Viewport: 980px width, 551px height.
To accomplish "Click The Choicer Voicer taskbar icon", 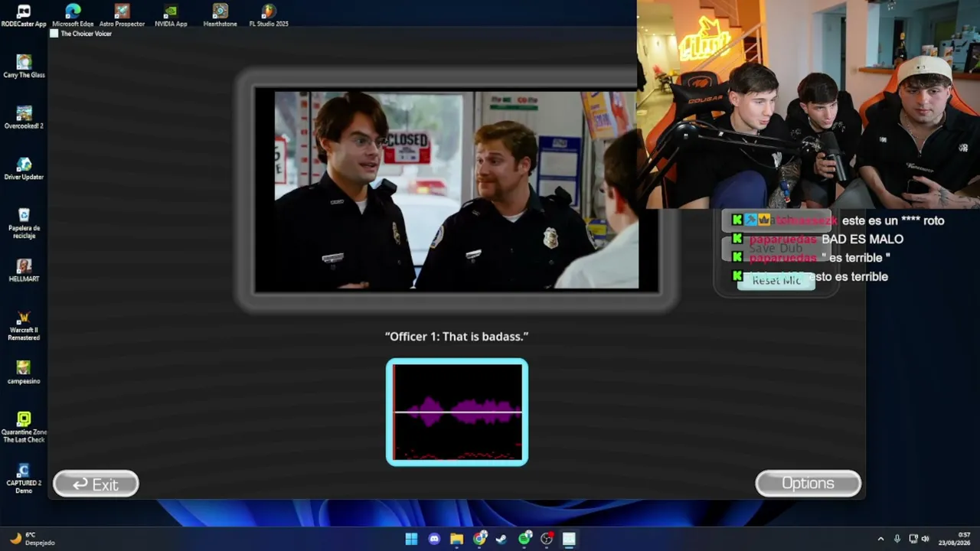I will (569, 539).
